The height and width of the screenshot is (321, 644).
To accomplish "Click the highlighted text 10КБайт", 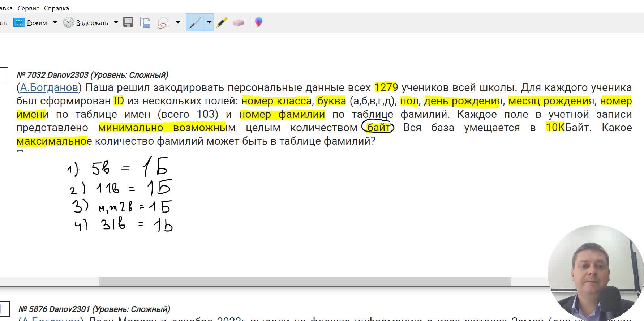I will [568, 128].
